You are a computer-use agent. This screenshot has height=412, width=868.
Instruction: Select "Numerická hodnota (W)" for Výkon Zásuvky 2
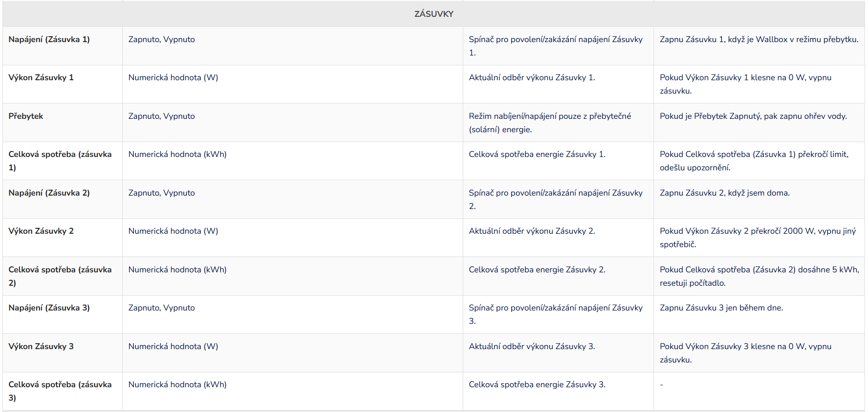pyautogui.click(x=173, y=231)
